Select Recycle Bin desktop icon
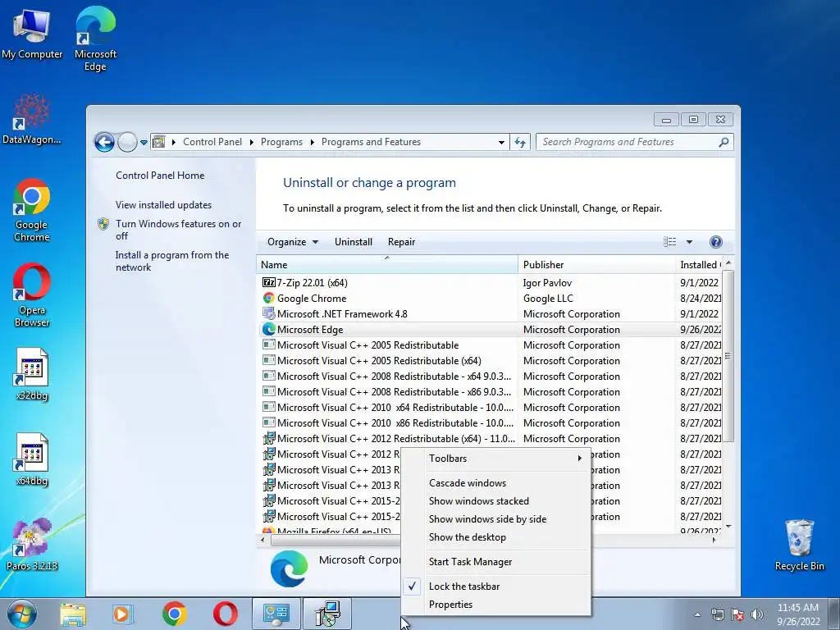The width and height of the screenshot is (840, 630). point(799,545)
